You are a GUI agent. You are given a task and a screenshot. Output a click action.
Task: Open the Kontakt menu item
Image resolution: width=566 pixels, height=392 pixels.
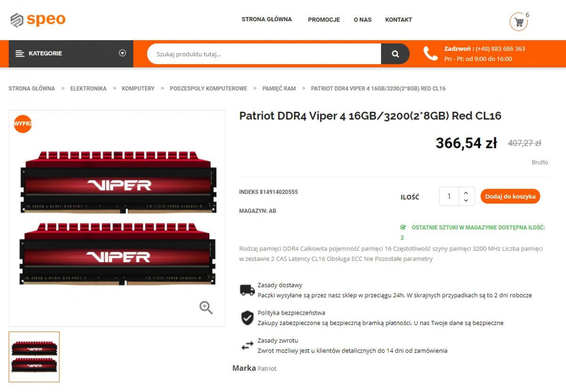[x=399, y=20]
